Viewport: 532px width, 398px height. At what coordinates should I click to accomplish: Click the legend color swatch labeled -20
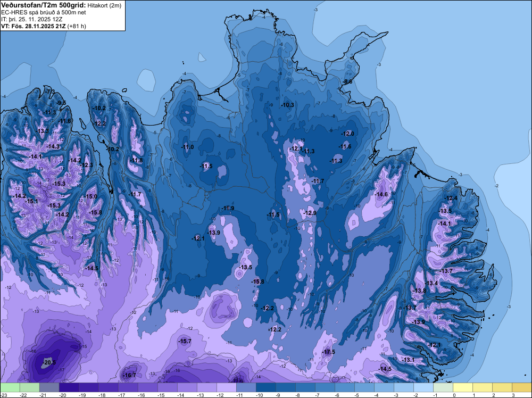click(x=69, y=387)
